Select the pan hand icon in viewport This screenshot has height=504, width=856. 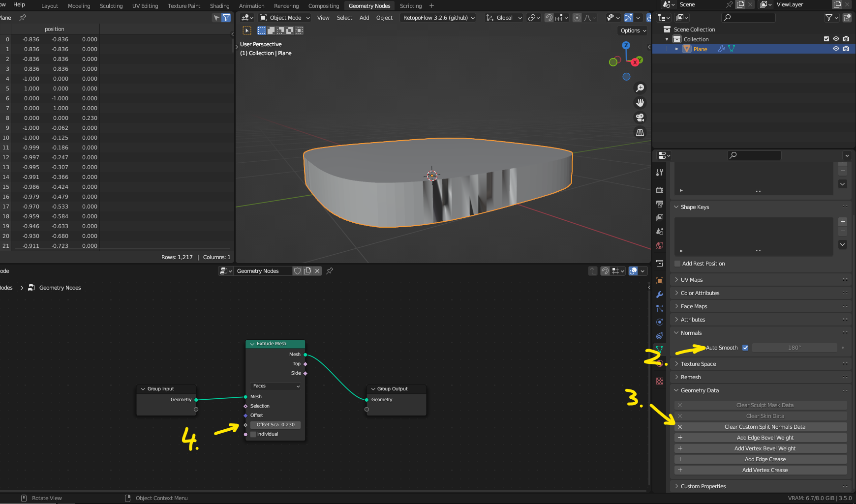pos(640,103)
